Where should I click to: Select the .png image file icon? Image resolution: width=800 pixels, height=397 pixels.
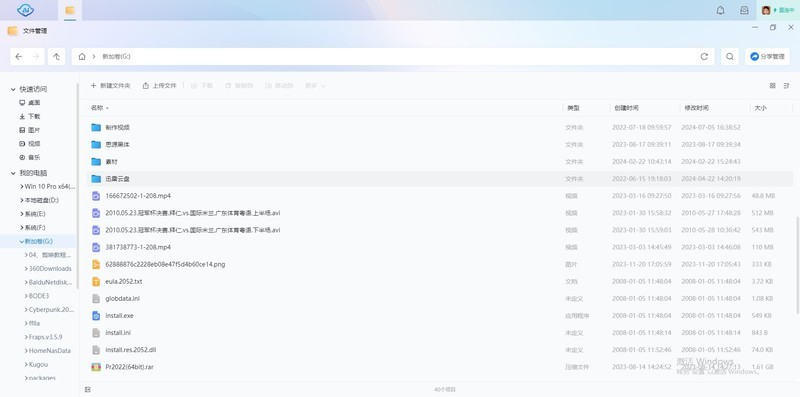[x=96, y=264]
